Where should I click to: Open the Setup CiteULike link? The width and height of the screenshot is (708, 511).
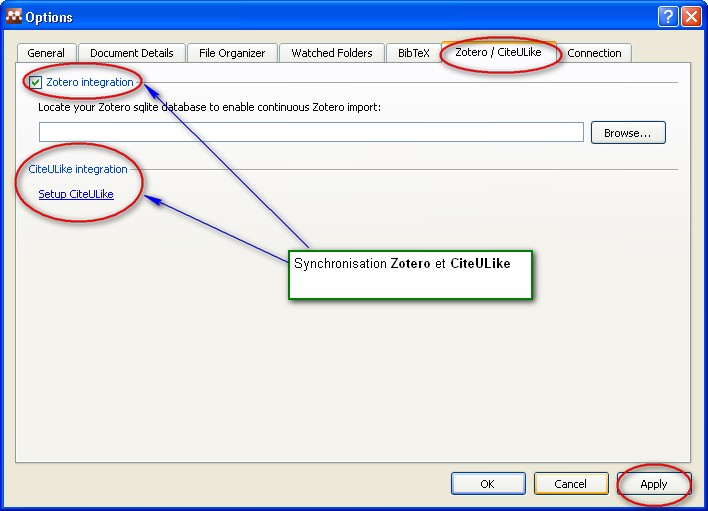pos(76,194)
